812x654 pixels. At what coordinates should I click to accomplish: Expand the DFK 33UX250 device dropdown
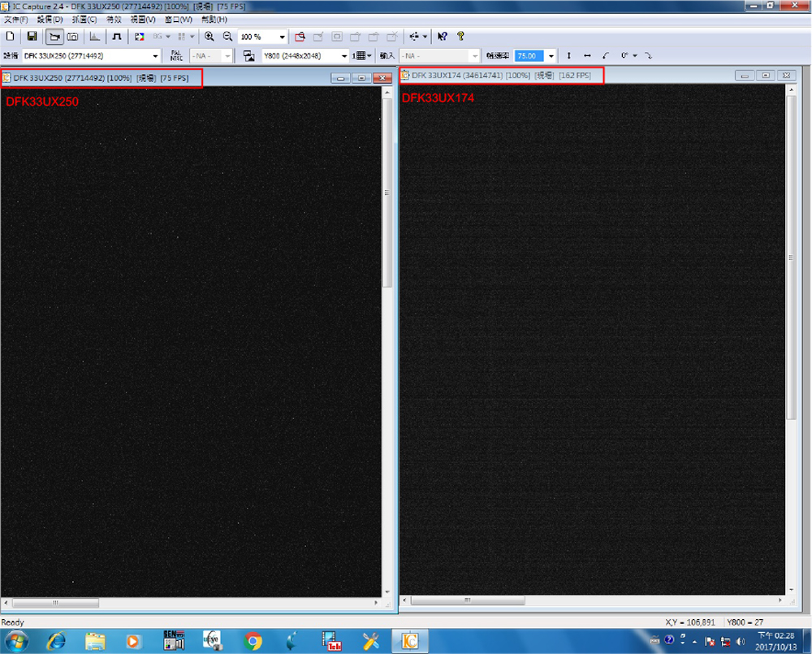pos(155,56)
